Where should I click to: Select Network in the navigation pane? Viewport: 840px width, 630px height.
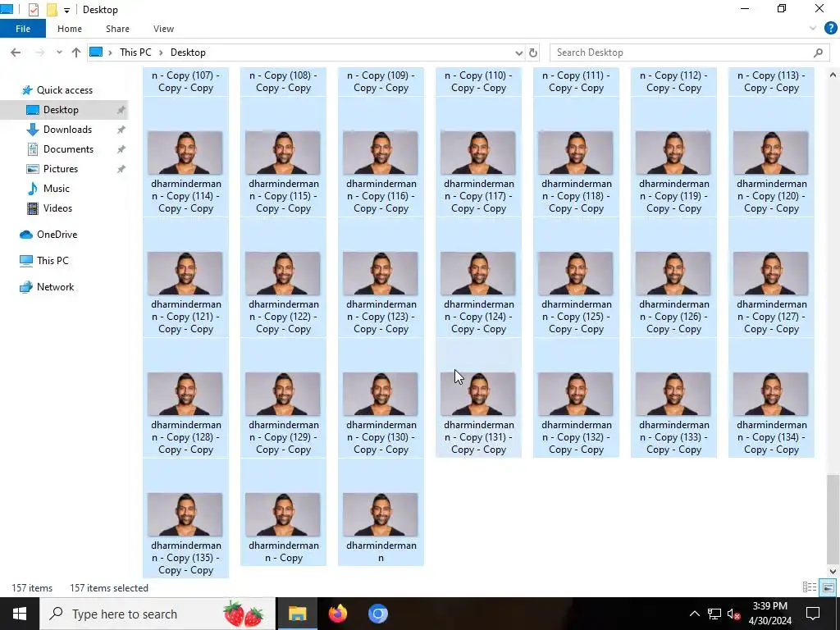55,287
